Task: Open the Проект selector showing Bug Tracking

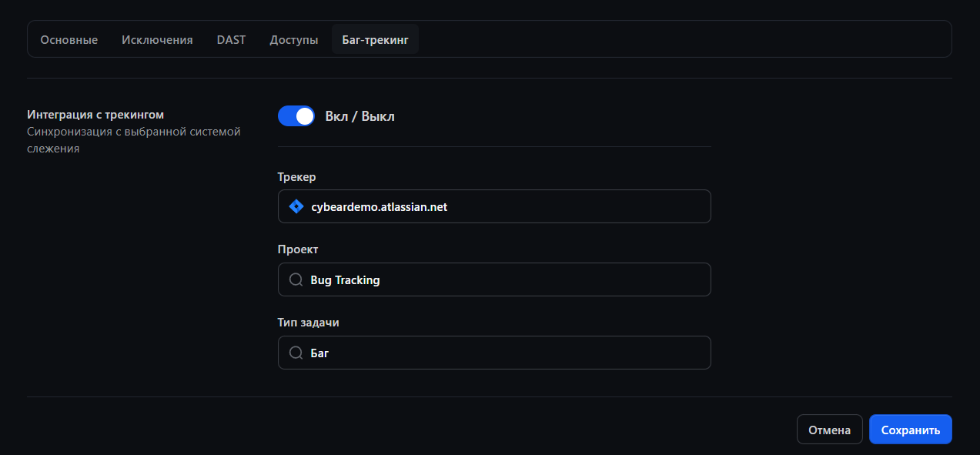Action: click(x=494, y=279)
